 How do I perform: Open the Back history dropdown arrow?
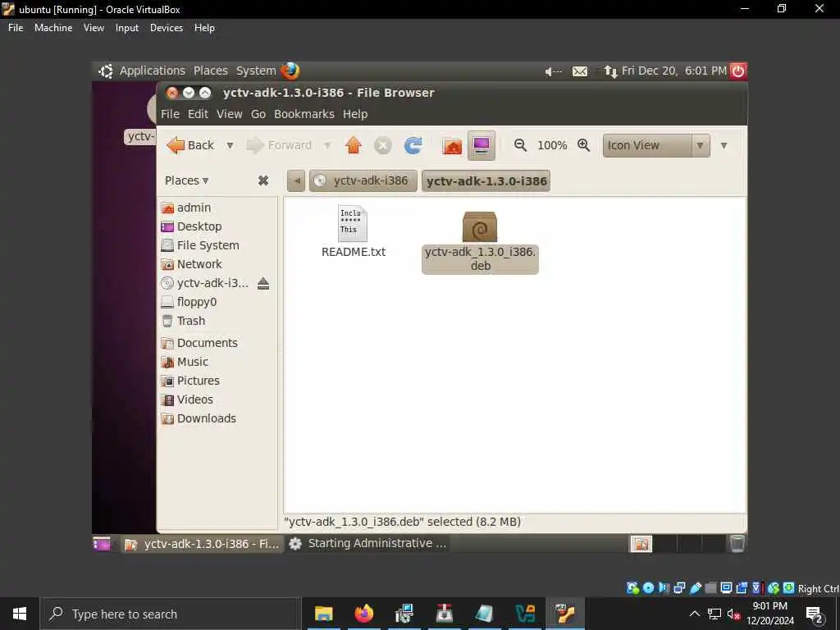(x=230, y=145)
